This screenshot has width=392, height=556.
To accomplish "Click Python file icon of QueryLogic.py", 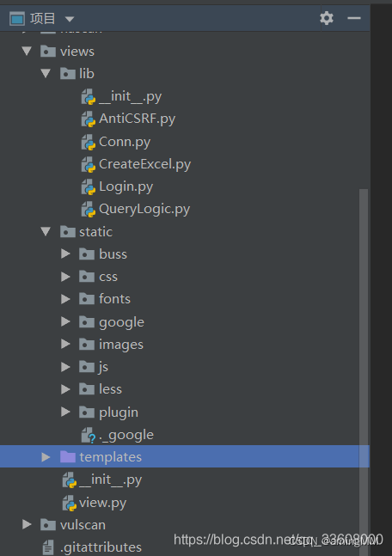I will pos(89,210).
